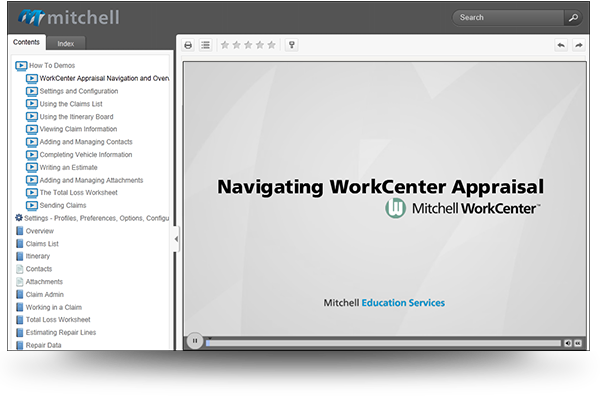The width and height of the screenshot is (600, 396).
Task: Open Completing Vehicle Information demo
Action: pos(86,155)
